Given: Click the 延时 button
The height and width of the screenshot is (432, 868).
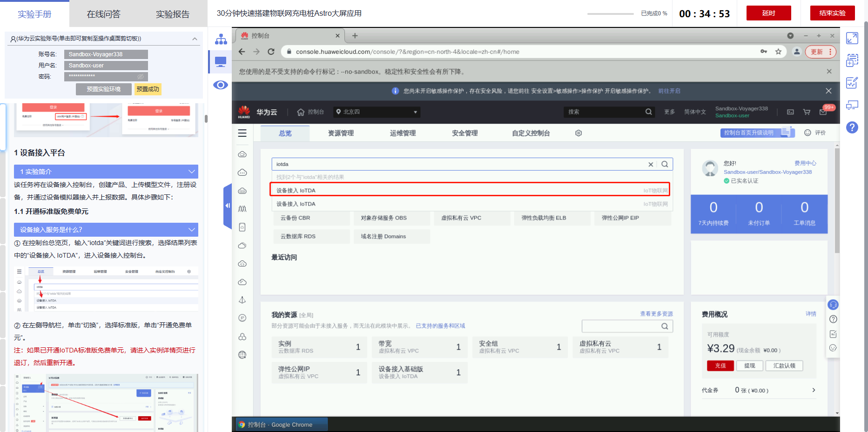Looking at the screenshot, I should (769, 13).
